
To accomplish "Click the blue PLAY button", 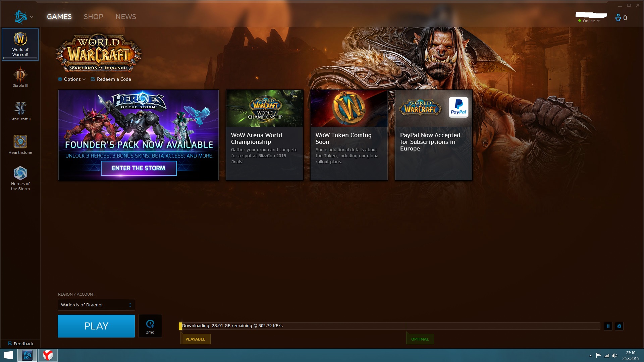I will coord(96,326).
